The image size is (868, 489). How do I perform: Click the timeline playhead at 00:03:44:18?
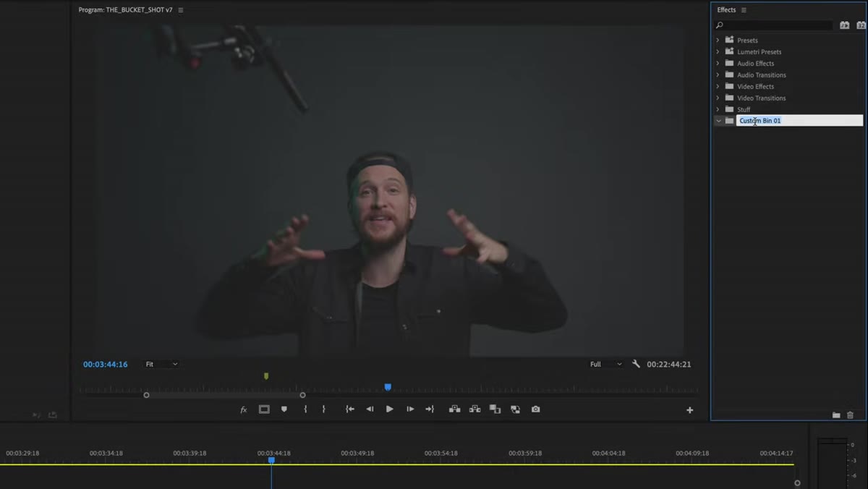click(271, 460)
